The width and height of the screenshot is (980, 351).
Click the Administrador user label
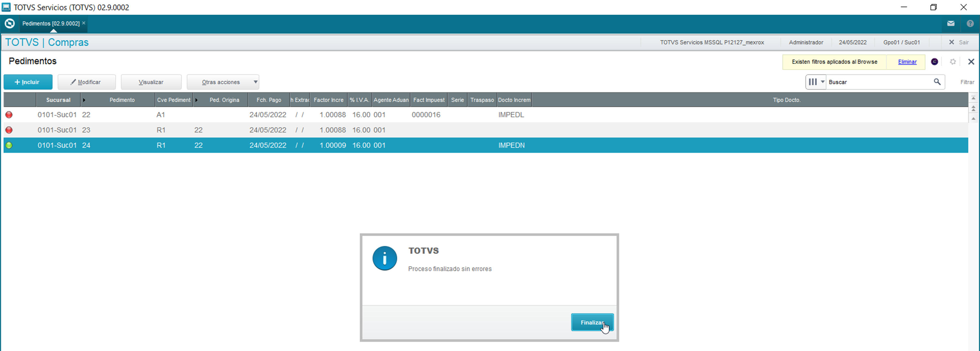pos(806,42)
